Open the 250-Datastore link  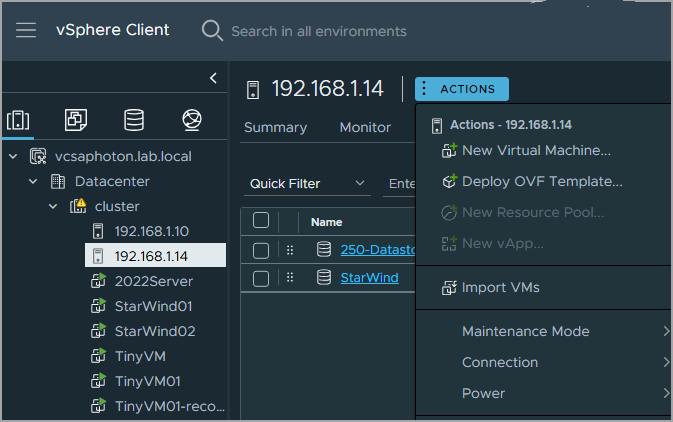378,250
